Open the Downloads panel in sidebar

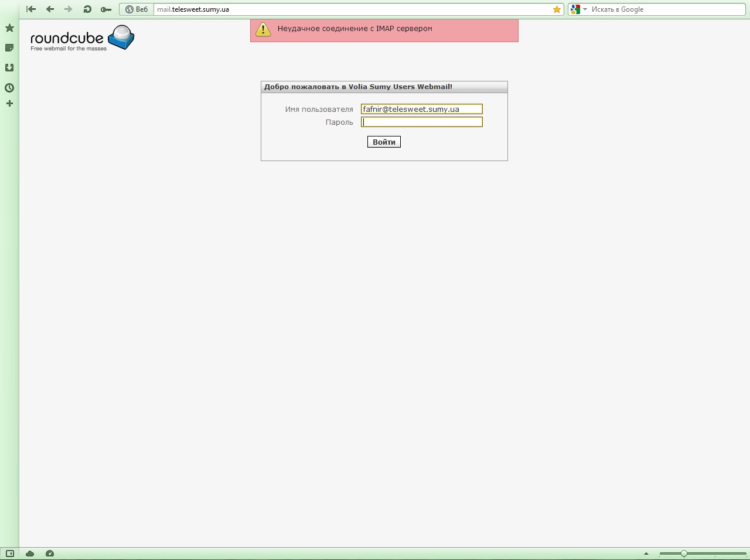point(9,68)
